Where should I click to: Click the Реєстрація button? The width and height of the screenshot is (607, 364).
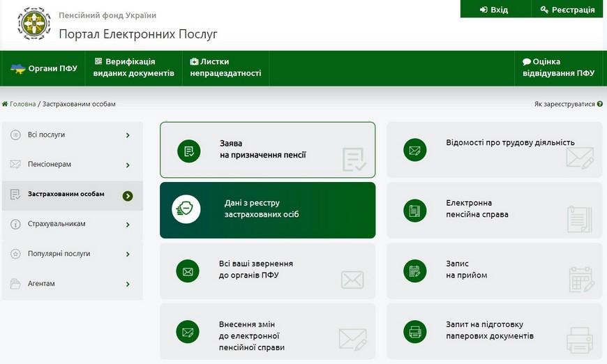coord(567,10)
